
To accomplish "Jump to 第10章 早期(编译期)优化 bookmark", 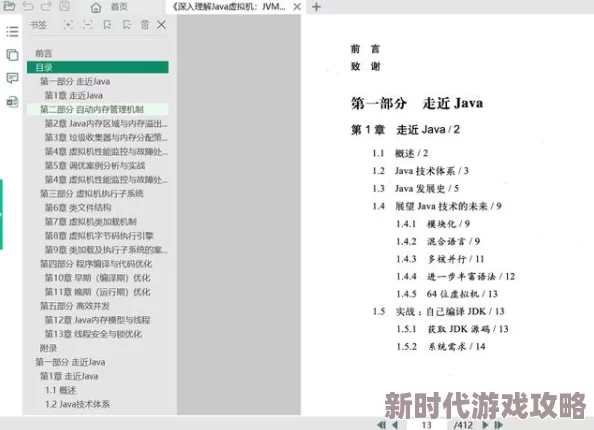I will (97, 278).
